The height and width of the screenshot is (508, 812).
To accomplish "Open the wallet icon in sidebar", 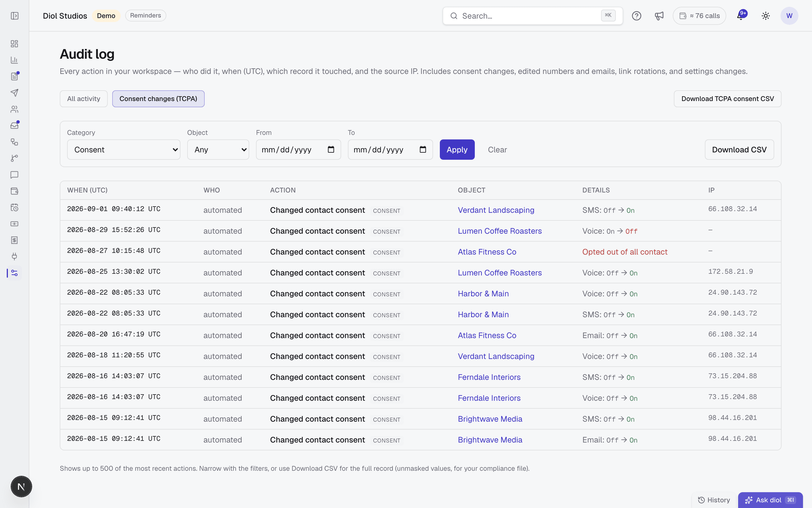I will coord(14,191).
